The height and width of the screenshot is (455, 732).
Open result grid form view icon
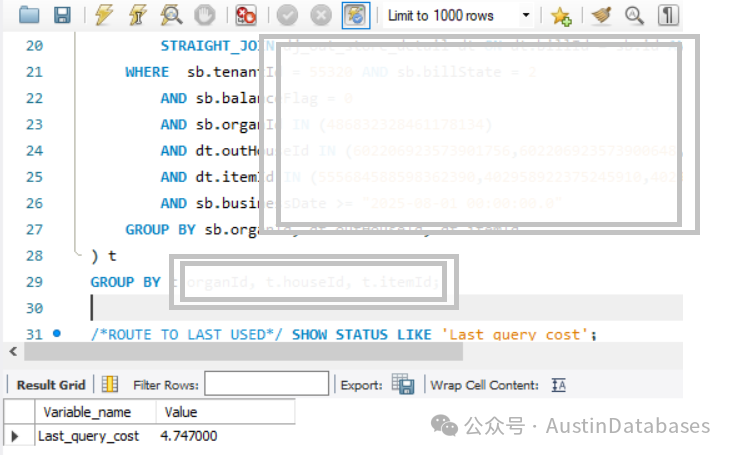coord(110,385)
